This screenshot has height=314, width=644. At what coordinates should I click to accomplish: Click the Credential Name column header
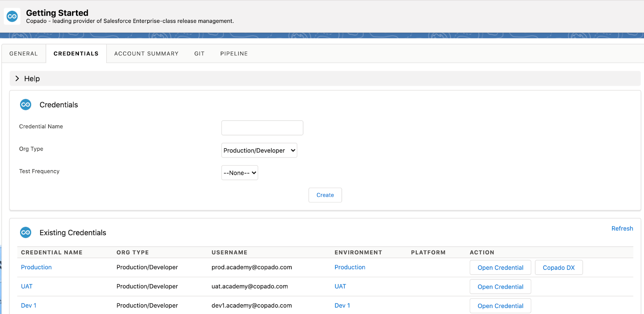click(x=52, y=252)
